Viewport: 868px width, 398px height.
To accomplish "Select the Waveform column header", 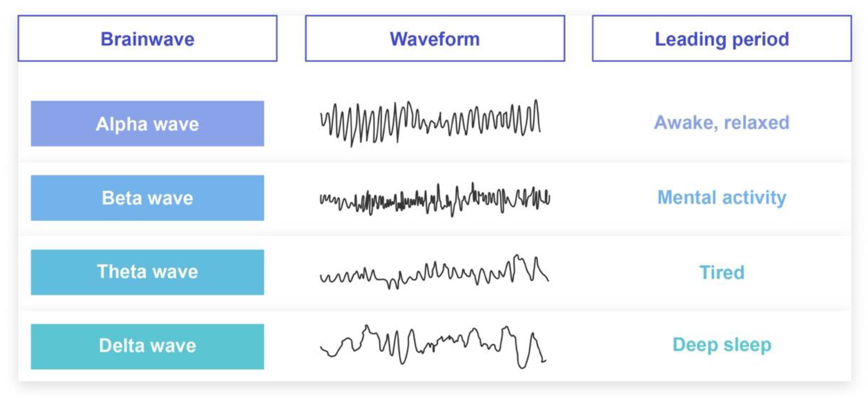I will [x=435, y=38].
